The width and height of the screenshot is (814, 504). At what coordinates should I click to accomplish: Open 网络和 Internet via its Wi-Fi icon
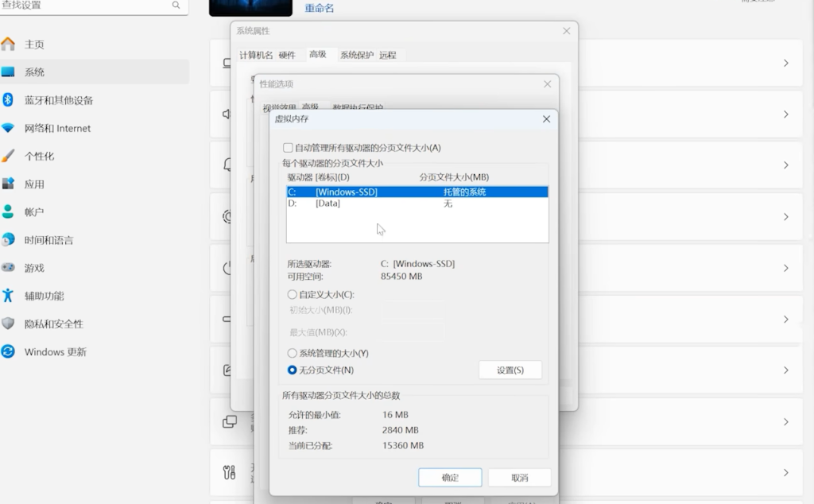[x=9, y=128]
